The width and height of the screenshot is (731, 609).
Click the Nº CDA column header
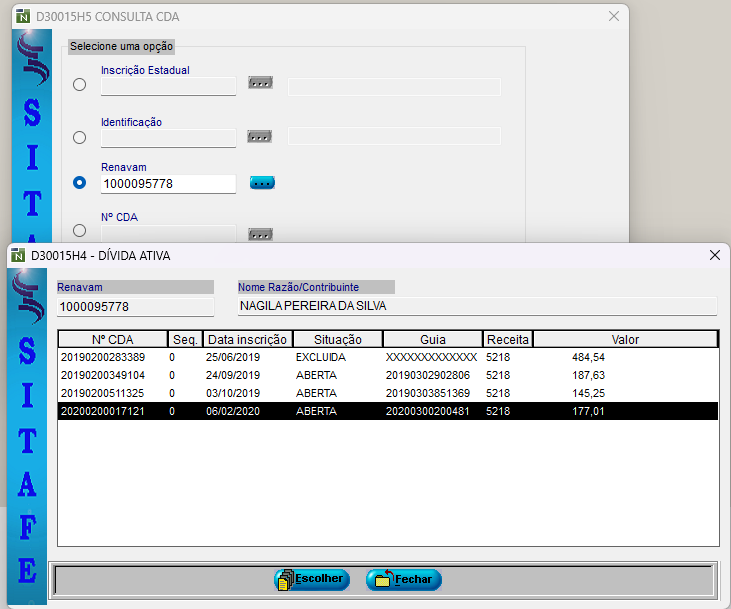click(x=112, y=339)
